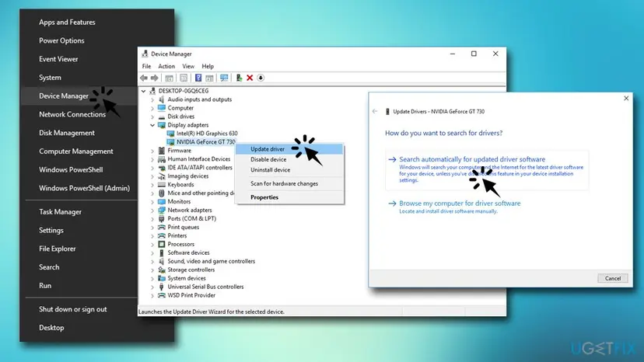644x362 pixels.
Task: Choose Scan for hardware changes in context menu
Action: [x=289, y=183]
